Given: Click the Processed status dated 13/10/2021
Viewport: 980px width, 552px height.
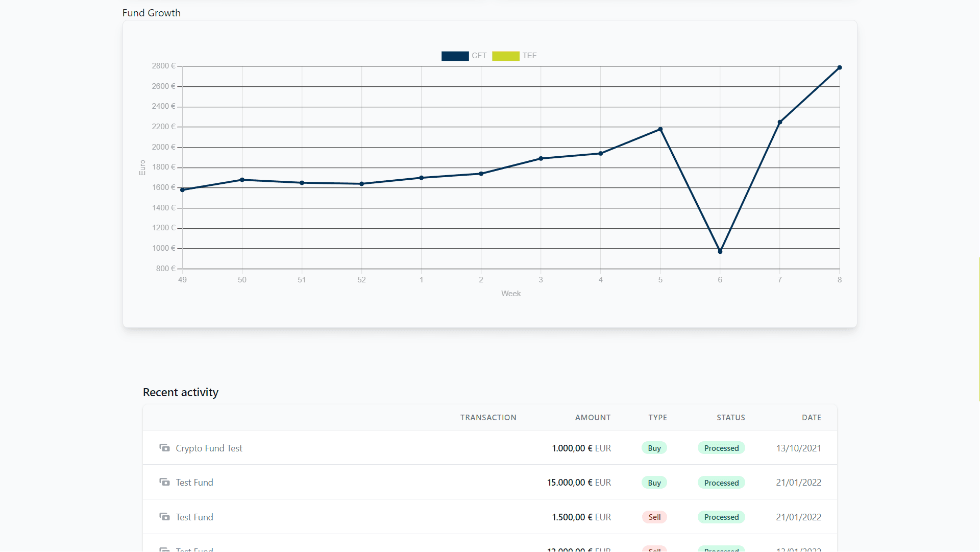Looking at the screenshot, I should coord(721,448).
